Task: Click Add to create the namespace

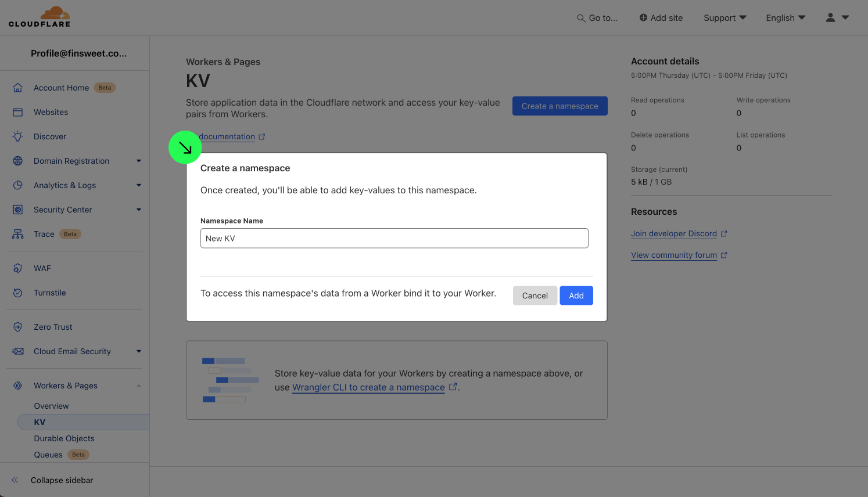Action: pos(576,296)
